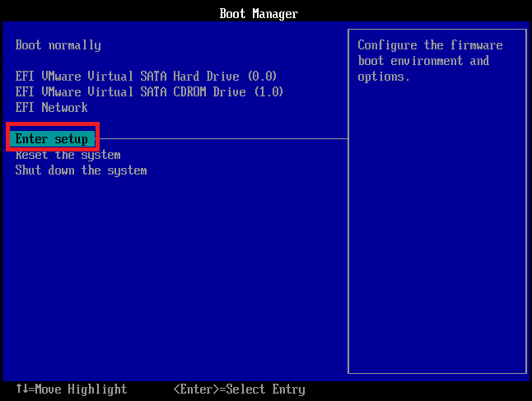Image resolution: width=532 pixels, height=401 pixels.
Task: Click the 'options.' help text line
Action: pyautogui.click(x=384, y=77)
